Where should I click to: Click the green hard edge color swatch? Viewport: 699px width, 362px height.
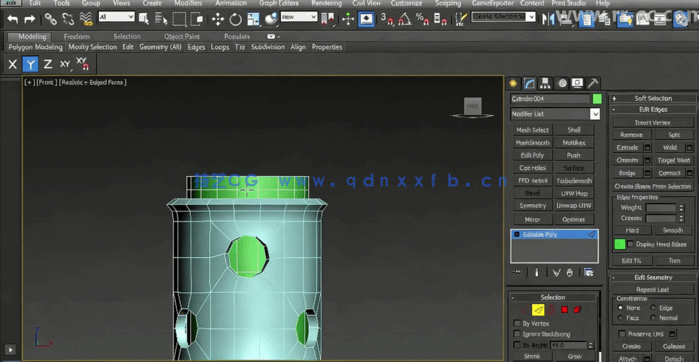coord(620,244)
